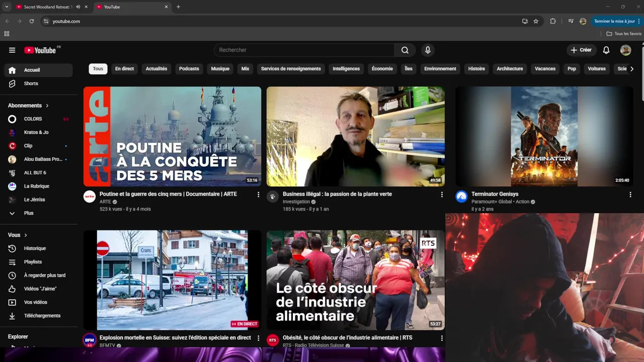Select the Podcasts filter chip

189,69
